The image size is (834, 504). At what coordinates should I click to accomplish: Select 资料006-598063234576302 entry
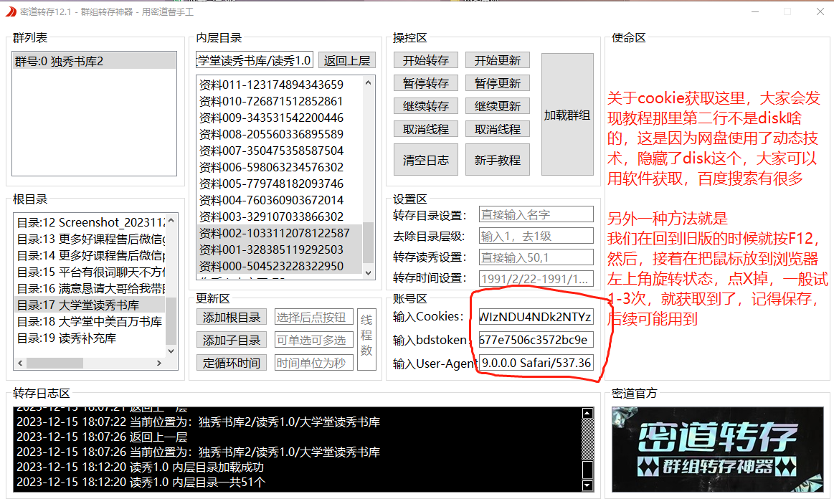click(280, 167)
